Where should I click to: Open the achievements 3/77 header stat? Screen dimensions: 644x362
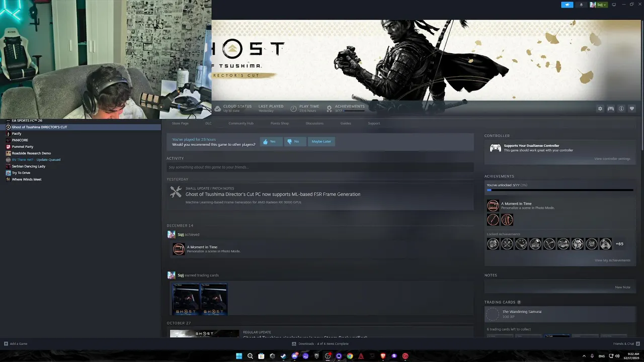pos(346,109)
